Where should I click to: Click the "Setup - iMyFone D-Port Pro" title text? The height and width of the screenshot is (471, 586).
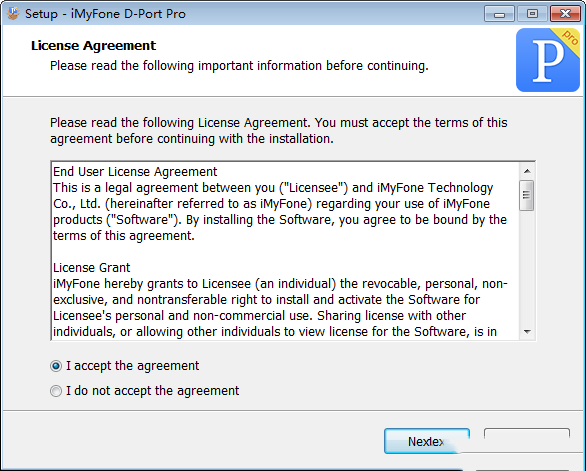[x=105, y=14]
